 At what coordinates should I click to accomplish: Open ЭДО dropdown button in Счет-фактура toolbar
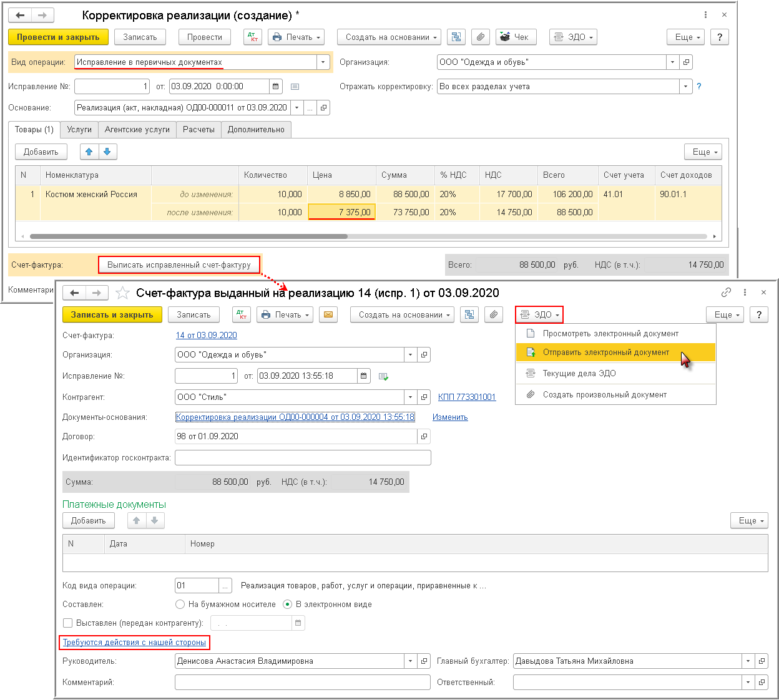(x=539, y=315)
